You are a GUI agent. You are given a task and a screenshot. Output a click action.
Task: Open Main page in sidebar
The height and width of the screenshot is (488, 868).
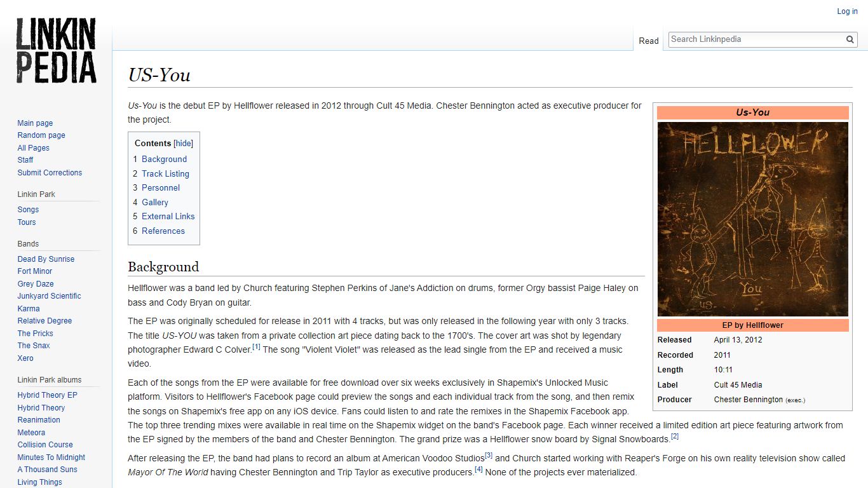tap(35, 123)
